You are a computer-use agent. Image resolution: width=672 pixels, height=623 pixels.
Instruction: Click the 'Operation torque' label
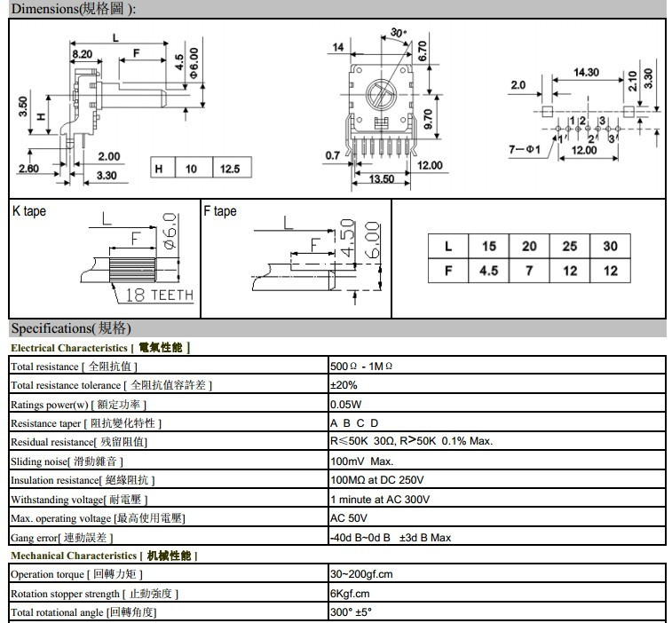(76, 574)
